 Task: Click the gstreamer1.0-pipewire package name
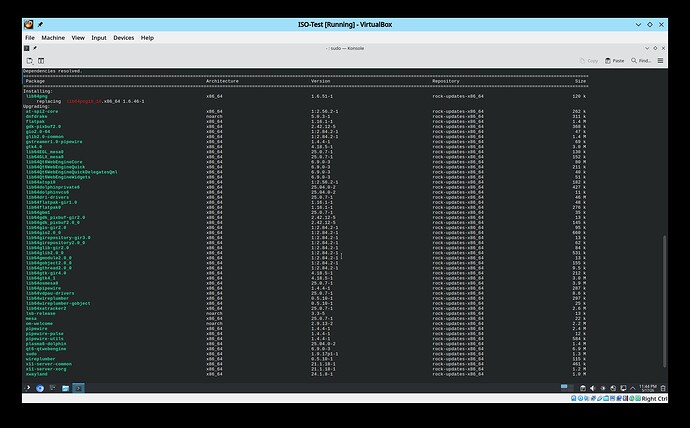click(x=54, y=142)
